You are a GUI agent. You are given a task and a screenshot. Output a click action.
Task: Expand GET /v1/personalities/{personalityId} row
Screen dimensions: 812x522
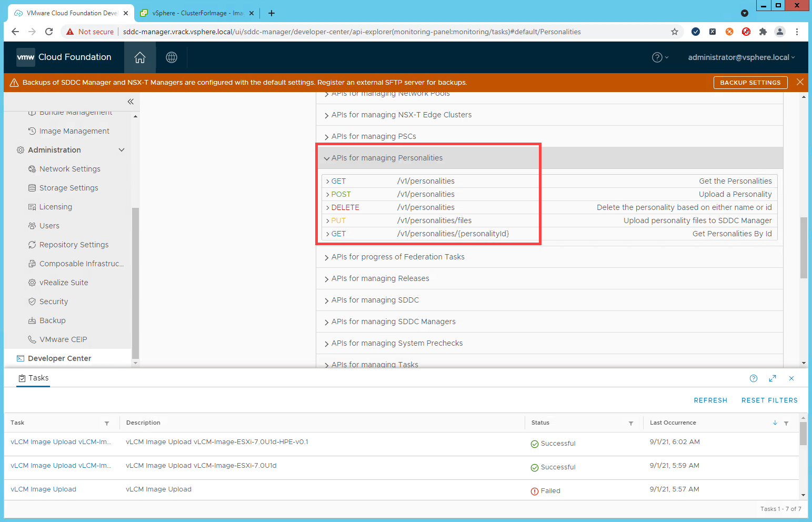tap(549, 234)
